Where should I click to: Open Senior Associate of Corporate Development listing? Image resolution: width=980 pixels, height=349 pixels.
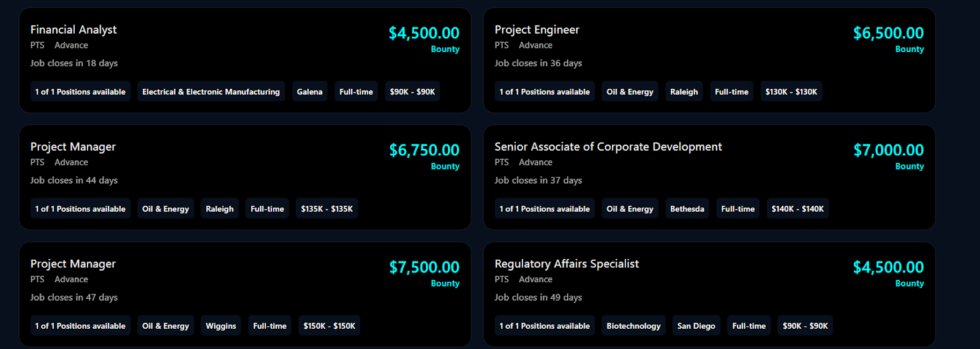pyautogui.click(x=608, y=147)
